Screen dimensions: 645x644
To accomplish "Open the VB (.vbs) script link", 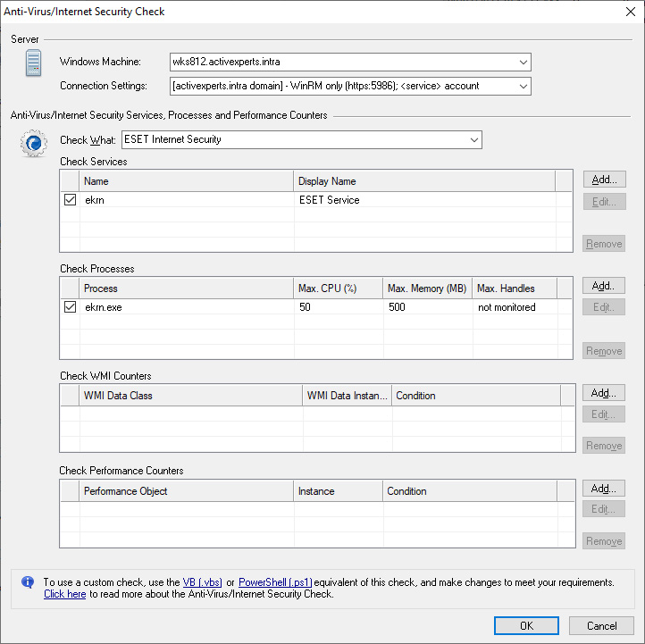I will pyautogui.click(x=203, y=582).
